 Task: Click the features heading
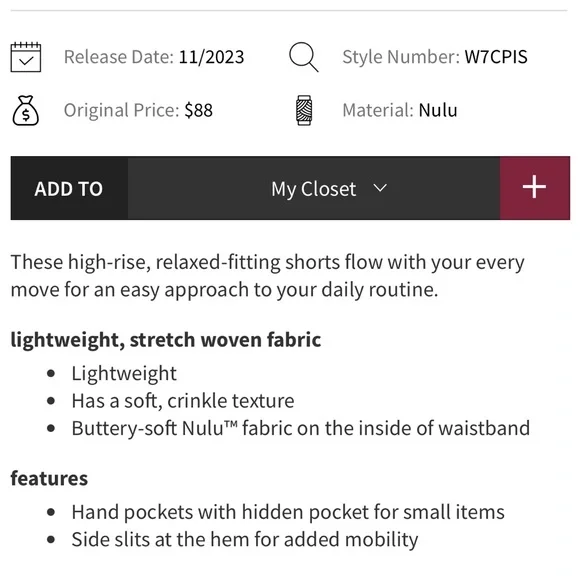49,478
